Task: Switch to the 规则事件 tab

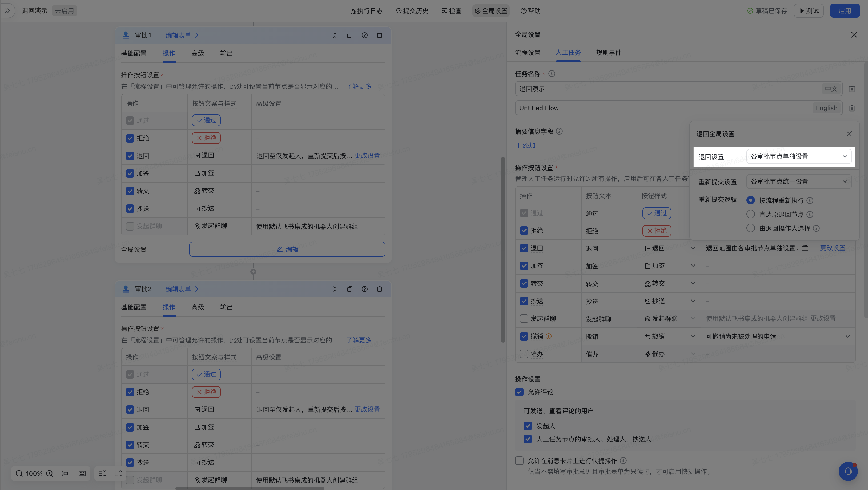Action: tap(609, 53)
